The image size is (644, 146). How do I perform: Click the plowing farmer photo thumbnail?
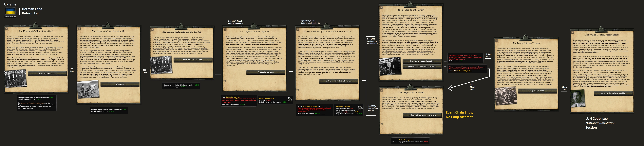pos(88,89)
